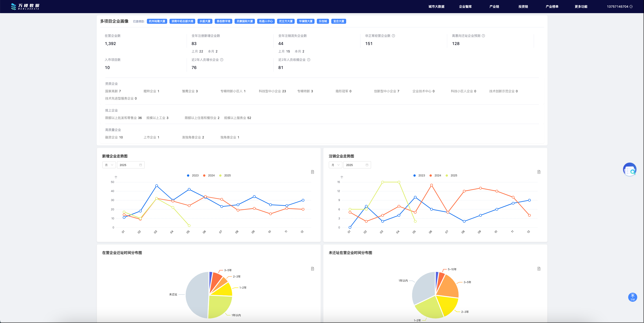This screenshot has width=644, height=323.
Task: Open 产业榜单 menu in top navigation
Action: [552, 7]
